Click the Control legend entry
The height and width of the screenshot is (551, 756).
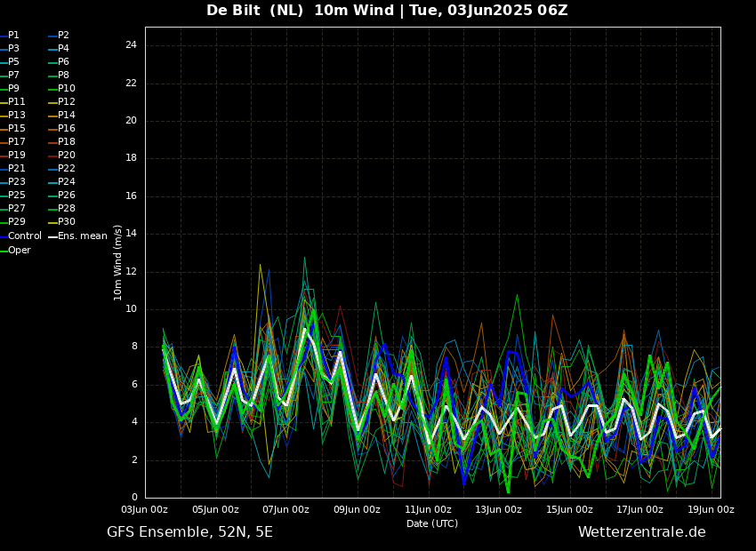pos(24,236)
